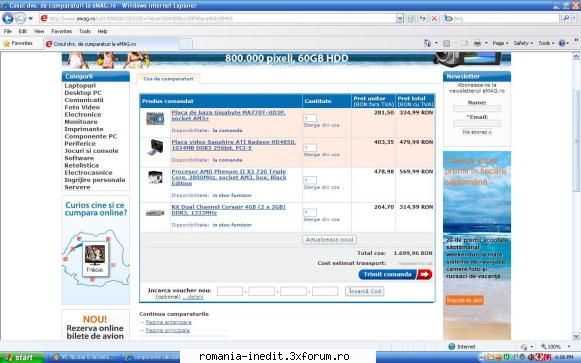Open the Componente PC category
Image resolution: width=581 pixels, height=363 pixels.
[x=91, y=136]
